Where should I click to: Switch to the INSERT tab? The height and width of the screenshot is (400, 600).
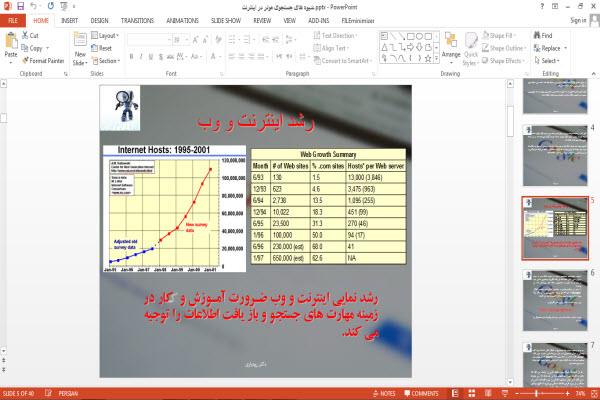pyautogui.click(x=69, y=21)
